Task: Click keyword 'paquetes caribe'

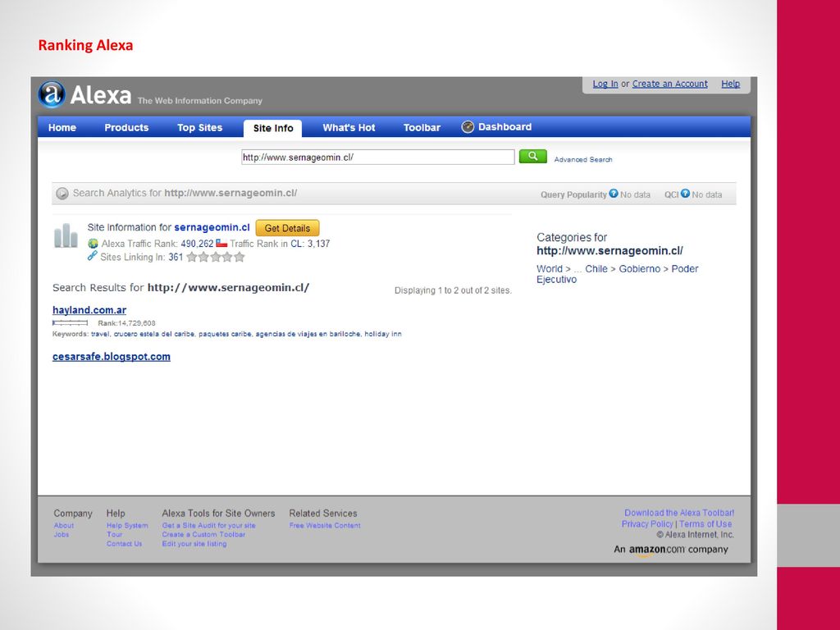Action: [225, 334]
